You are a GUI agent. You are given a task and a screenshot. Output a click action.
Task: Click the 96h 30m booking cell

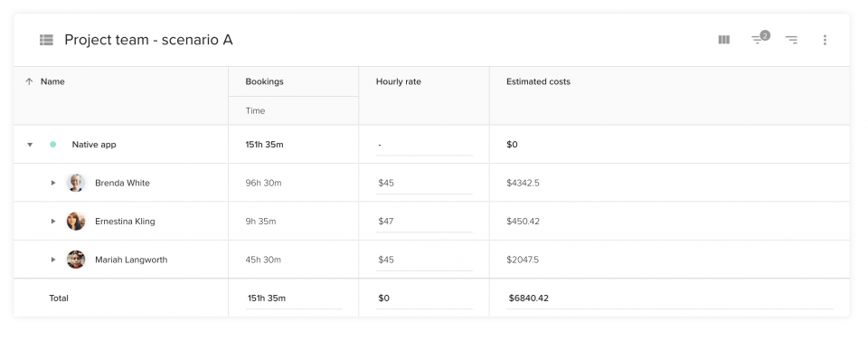(x=263, y=183)
